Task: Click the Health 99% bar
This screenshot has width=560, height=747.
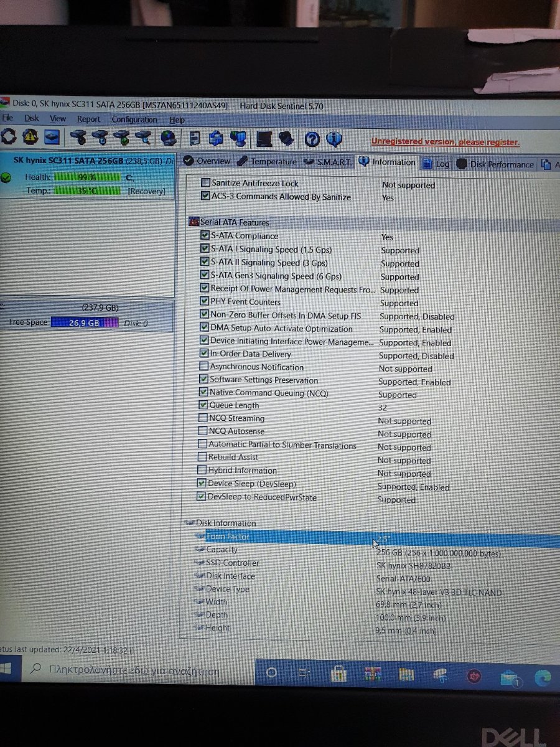Action: click(86, 177)
